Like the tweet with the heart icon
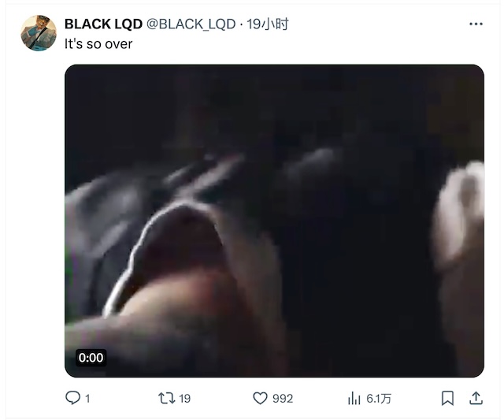Image resolution: width=504 pixels, height=420 pixels. point(260,399)
